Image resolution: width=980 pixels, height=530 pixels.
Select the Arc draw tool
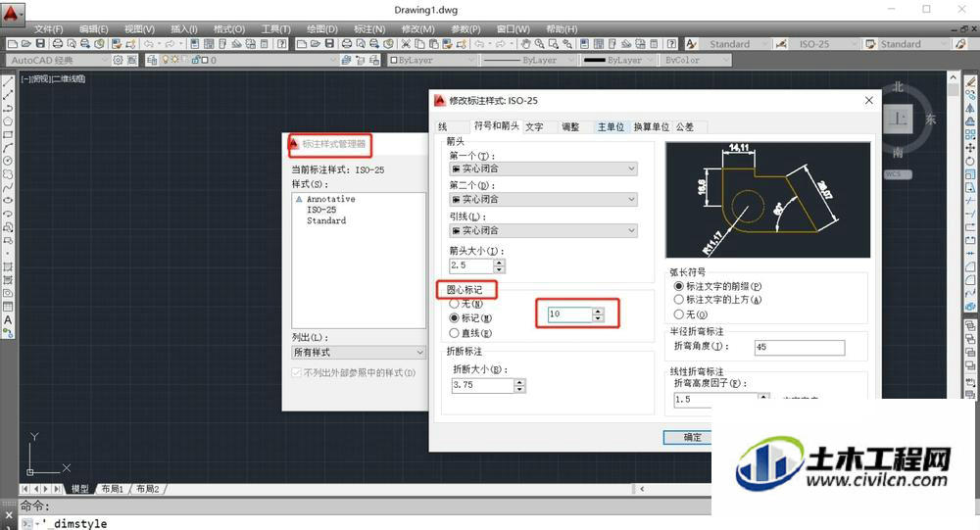click(8, 148)
